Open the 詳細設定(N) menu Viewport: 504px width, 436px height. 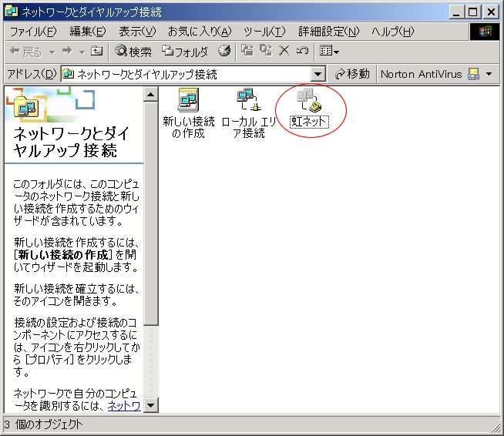tap(328, 32)
